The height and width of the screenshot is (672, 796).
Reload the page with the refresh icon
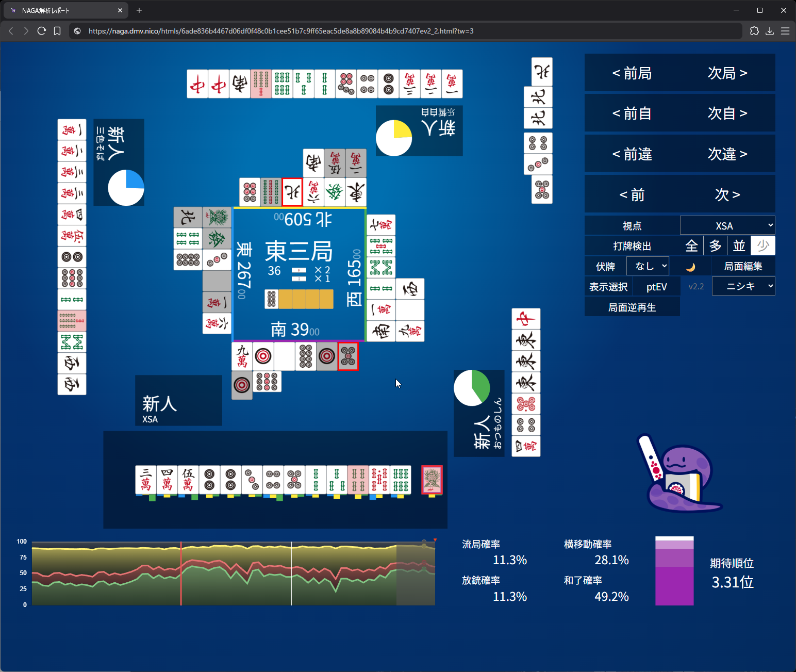[x=42, y=31]
